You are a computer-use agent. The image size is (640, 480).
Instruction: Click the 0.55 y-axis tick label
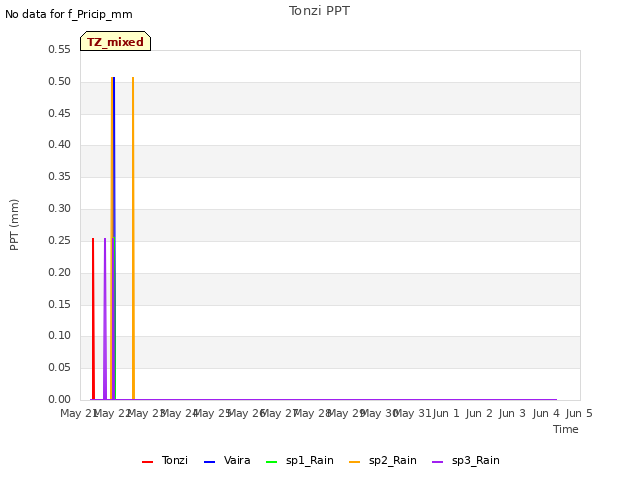60,49
